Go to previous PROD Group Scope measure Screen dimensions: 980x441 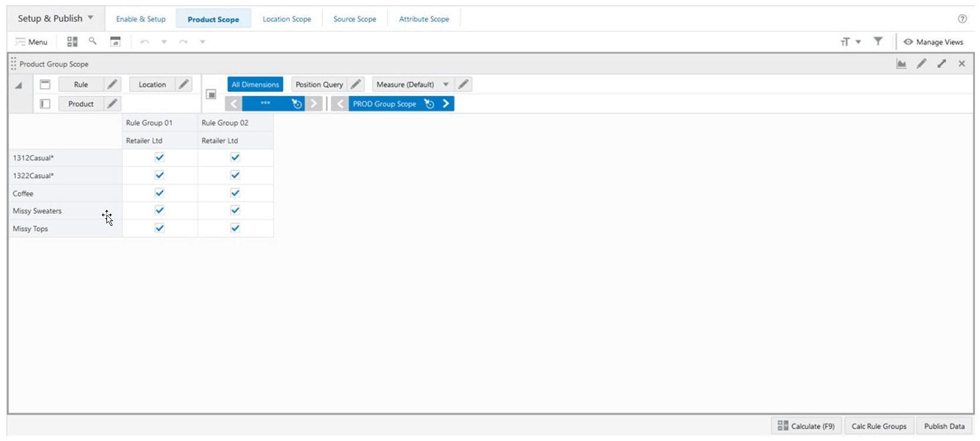[x=340, y=104]
